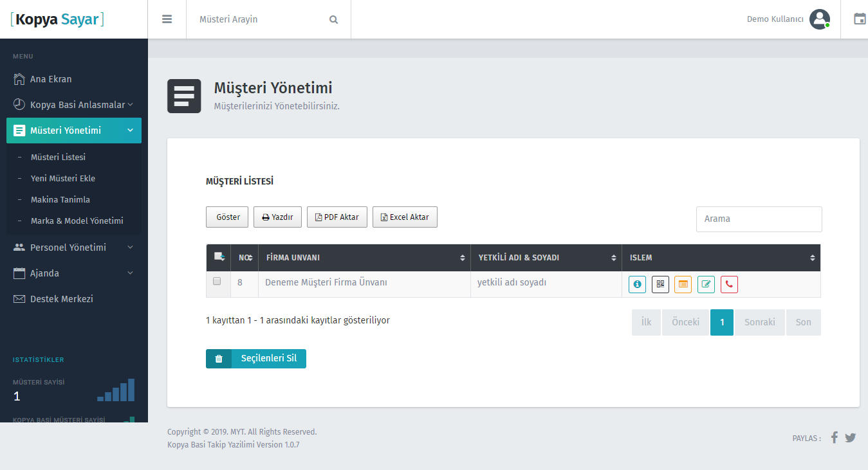Go to Destek Merkezi in sidebar
Image resolution: width=868 pixels, height=470 pixels.
(x=62, y=299)
